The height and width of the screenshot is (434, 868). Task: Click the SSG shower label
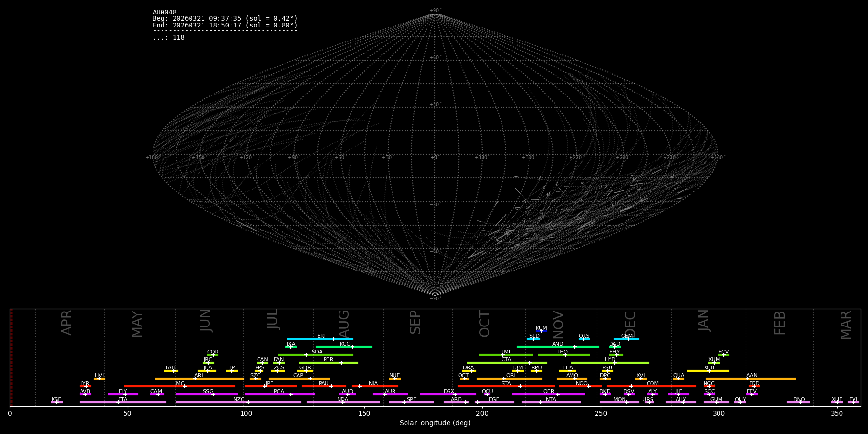tap(208, 392)
